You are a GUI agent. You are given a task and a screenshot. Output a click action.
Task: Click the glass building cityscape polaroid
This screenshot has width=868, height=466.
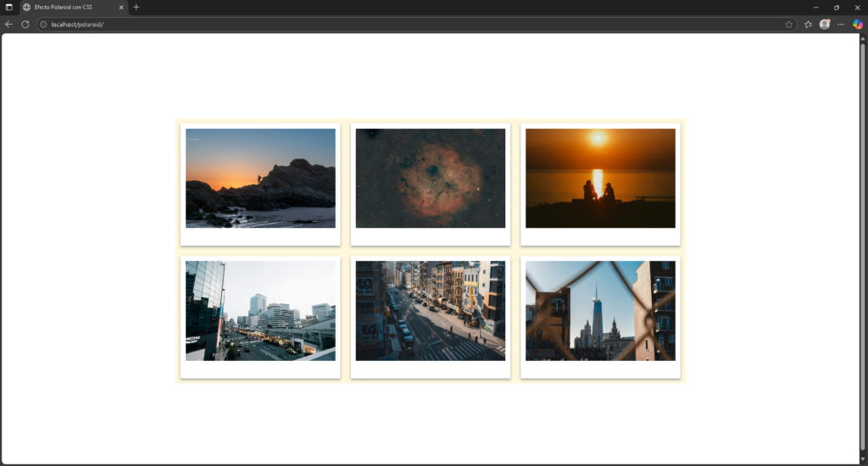tap(260, 317)
